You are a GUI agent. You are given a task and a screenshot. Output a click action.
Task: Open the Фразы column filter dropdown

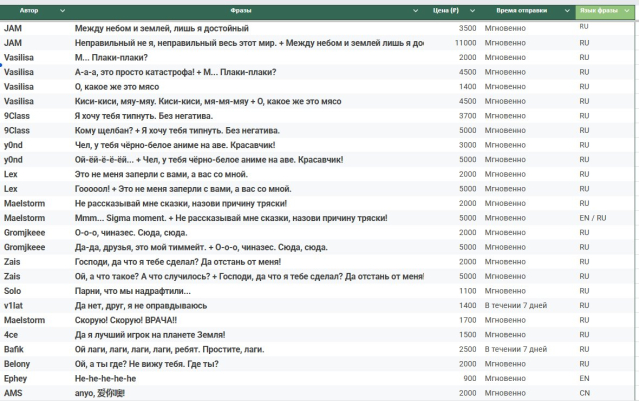pyautogui.click(x=415, y=11)
